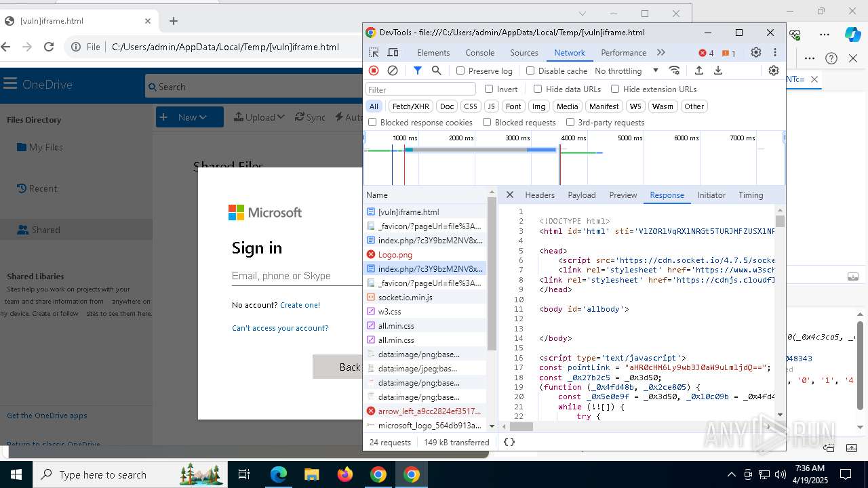The height and width of the screenshot is (488, 868).
Task: Open network search magnifier
Action: (437, 70)
